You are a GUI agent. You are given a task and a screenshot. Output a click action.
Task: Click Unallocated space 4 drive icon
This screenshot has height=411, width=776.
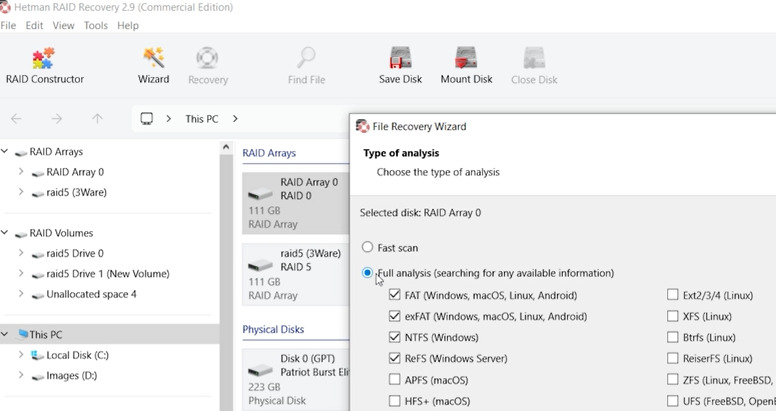38,295
